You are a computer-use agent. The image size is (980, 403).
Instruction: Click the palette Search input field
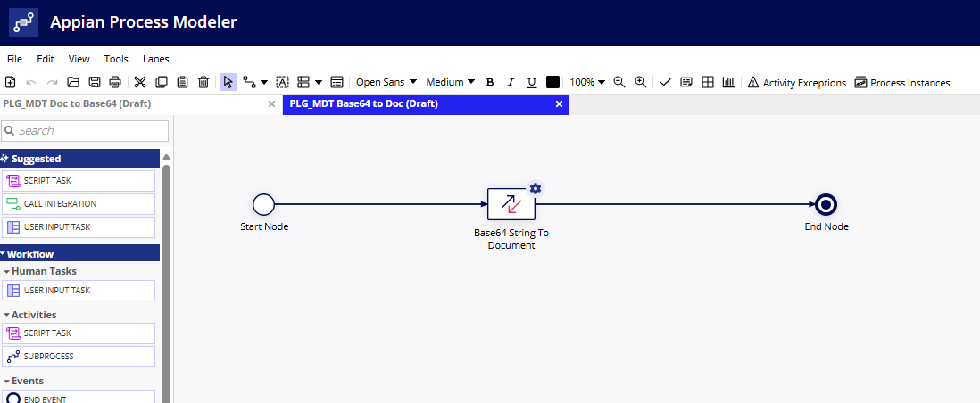coord(89,131)
